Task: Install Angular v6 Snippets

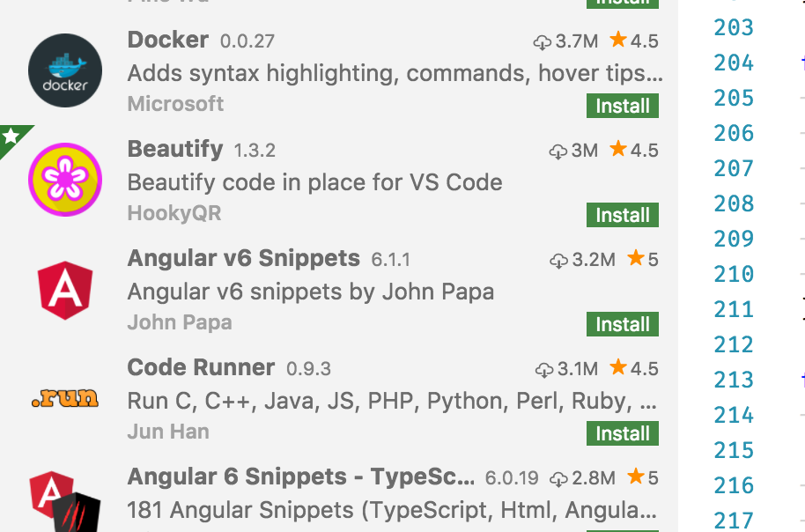Action: click(x=622, y=324)
